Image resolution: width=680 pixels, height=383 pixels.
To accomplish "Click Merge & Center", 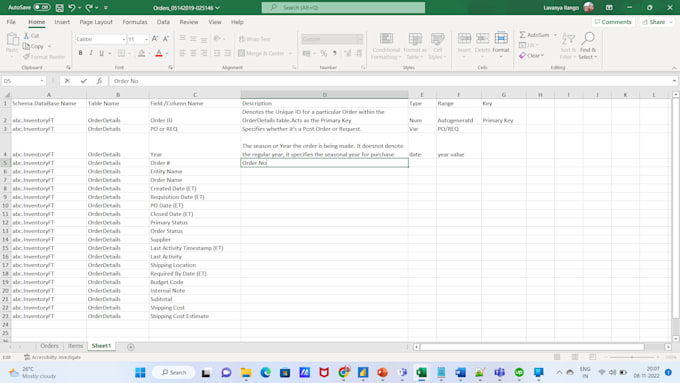I will point(262,53).
